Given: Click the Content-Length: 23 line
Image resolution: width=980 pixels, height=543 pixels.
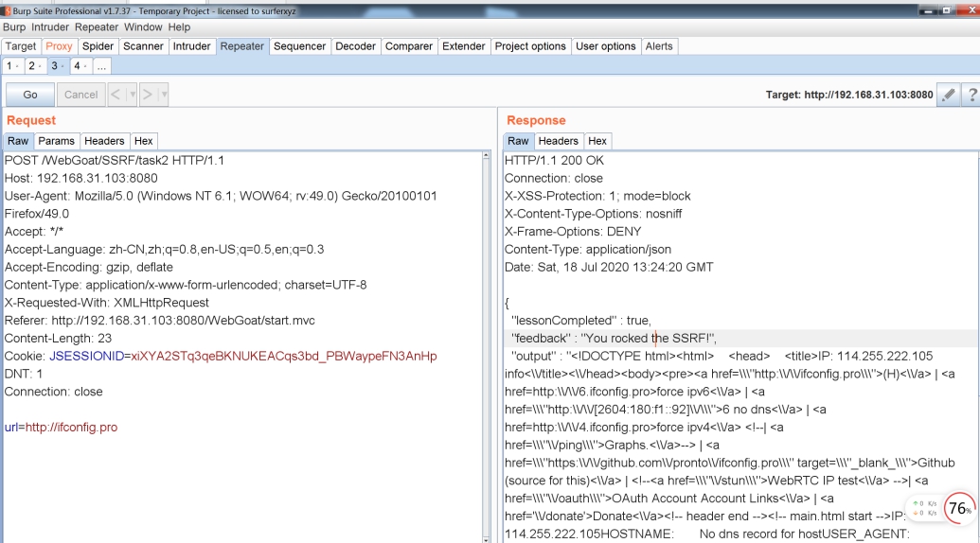Looking at the screenshot, I should click(58, 339).
